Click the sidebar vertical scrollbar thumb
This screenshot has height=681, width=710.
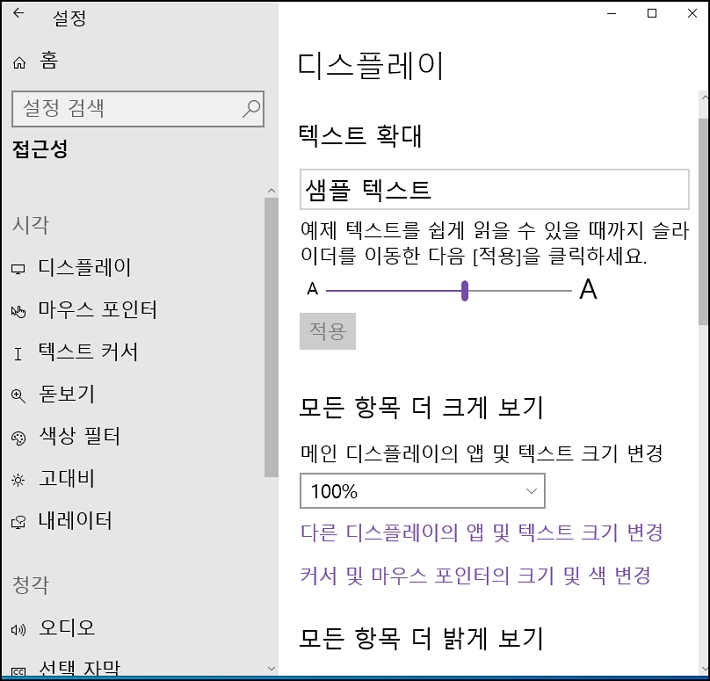point(271,337)
